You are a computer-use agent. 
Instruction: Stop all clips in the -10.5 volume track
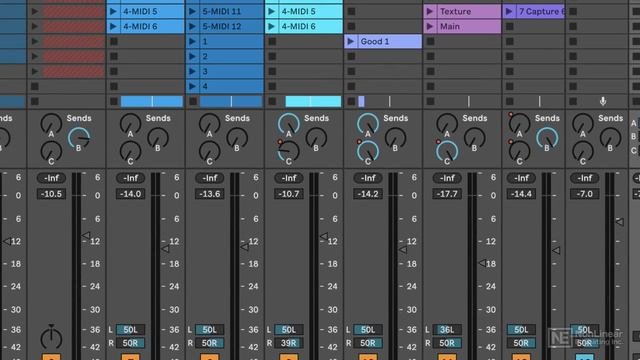35,101
